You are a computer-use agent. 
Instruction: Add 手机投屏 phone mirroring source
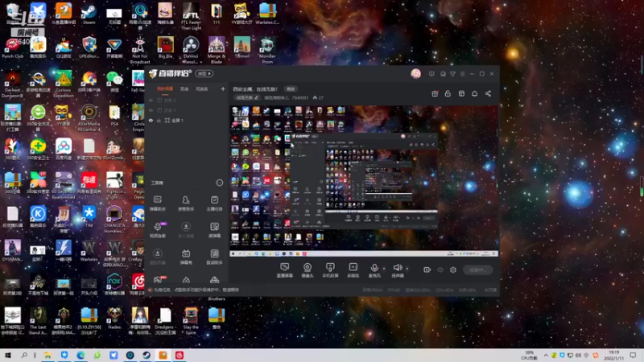[x=330, y=270]
